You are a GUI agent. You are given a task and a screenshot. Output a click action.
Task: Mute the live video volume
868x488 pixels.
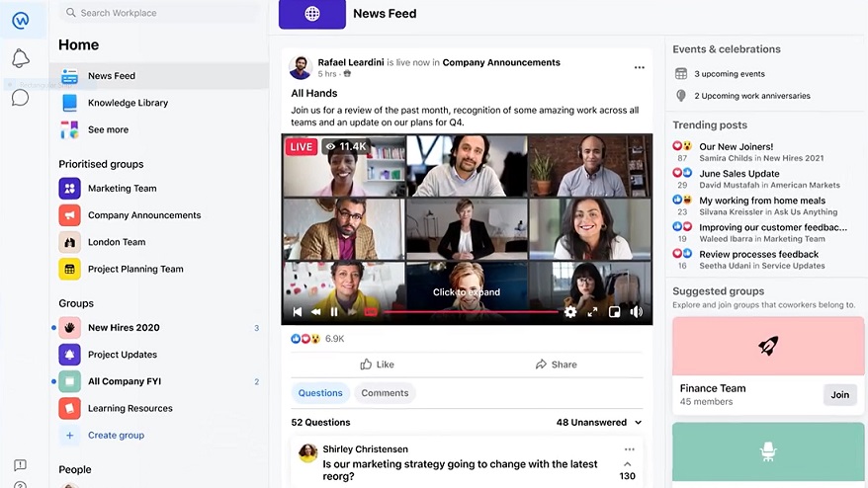point(637,312)
